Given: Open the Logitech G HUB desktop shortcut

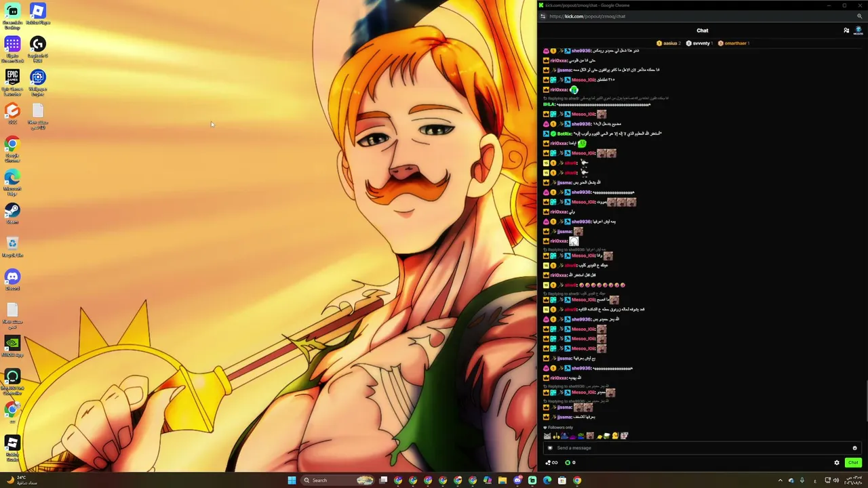Looking at the screenshot, I should tap(38, 49).
